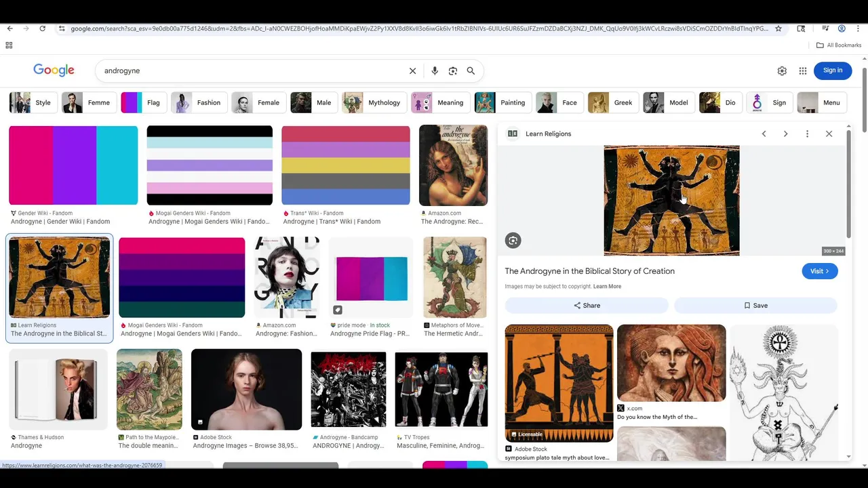This screenshot has height=488, width=868.
Task: Open Amazon The Androgyne book cover thumbnail
Action: point(453,165)
